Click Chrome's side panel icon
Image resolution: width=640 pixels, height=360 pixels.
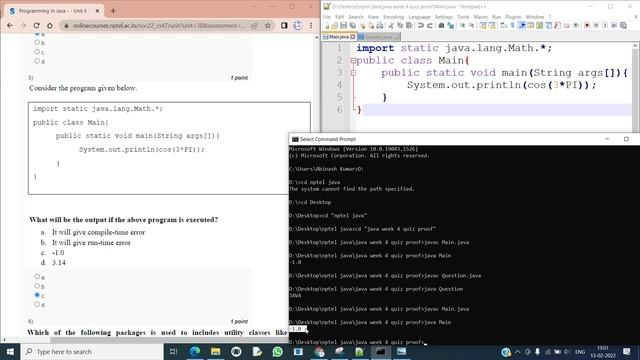tap(284, 25)
